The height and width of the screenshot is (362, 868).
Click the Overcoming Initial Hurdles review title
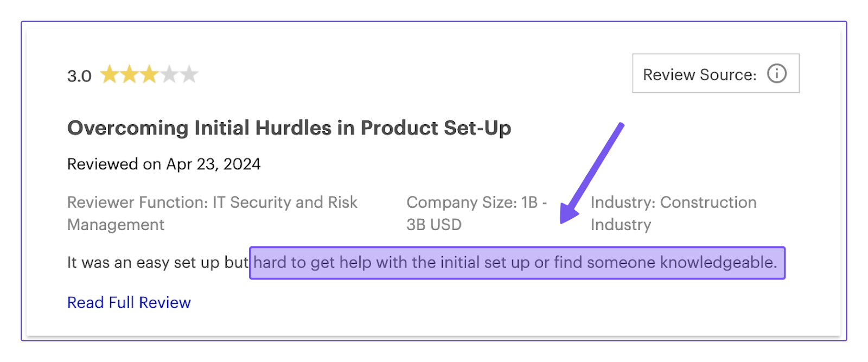click(x=289, y=128)
